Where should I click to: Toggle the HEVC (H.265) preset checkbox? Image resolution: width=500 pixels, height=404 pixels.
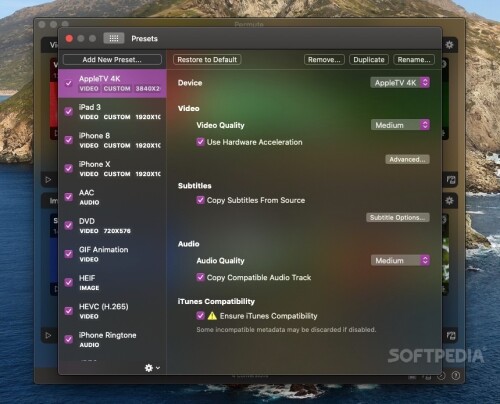point(69,311)
